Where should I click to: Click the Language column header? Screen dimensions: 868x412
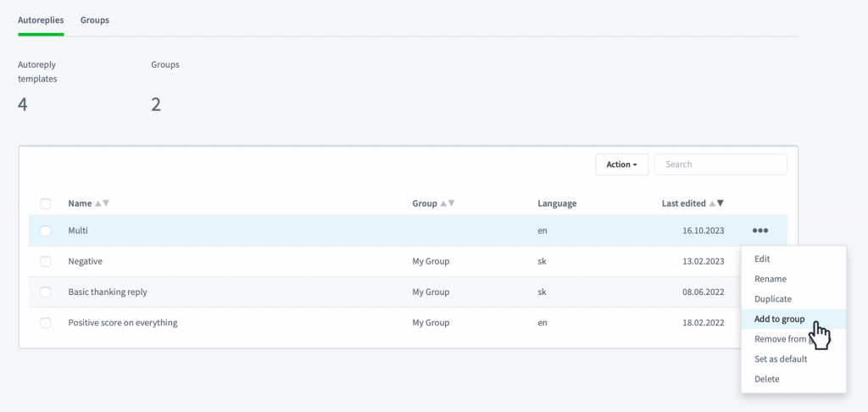pyautogui.click(x=557, y=203)
